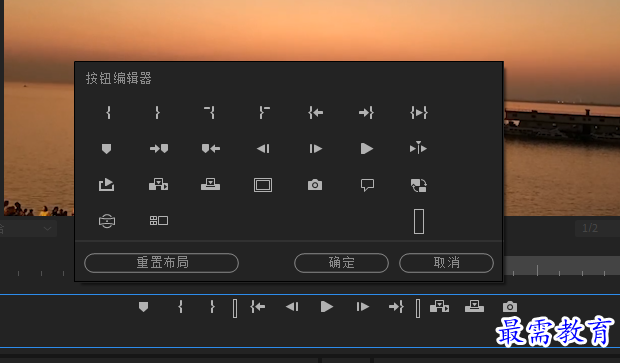Step Back one frame in transport bar
This screenshot has width=620, height=363.
tap(292, 307)
